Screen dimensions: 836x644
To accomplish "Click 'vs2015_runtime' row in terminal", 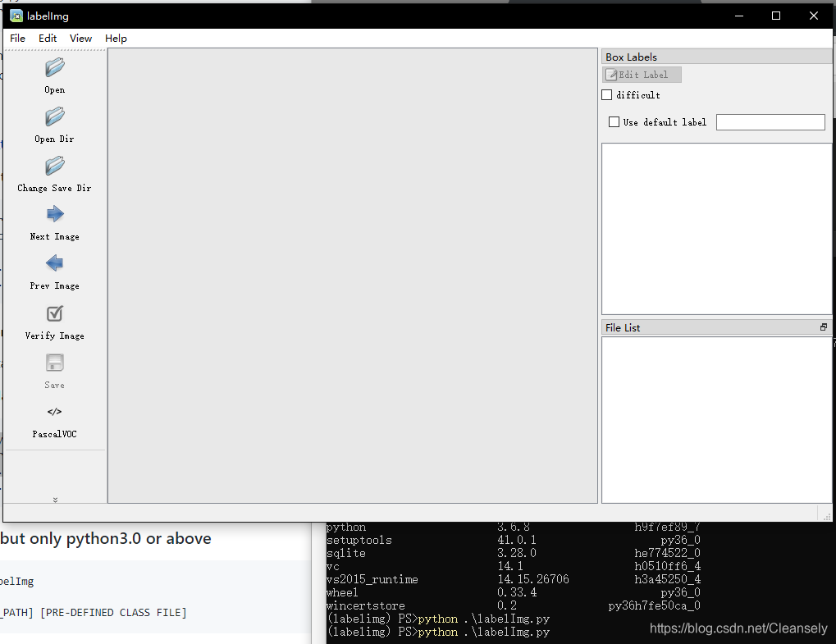I will point(513,579).
